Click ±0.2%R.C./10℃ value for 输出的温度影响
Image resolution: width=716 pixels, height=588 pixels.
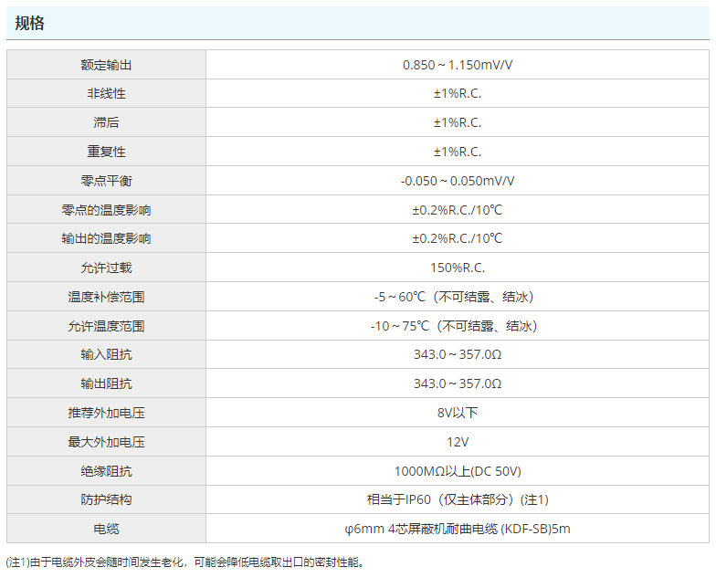pyautogui.click(x=458, y=238)
